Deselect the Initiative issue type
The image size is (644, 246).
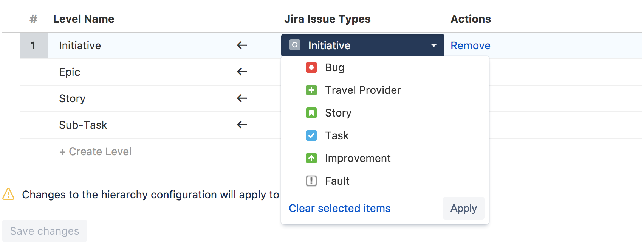[329, 45]
